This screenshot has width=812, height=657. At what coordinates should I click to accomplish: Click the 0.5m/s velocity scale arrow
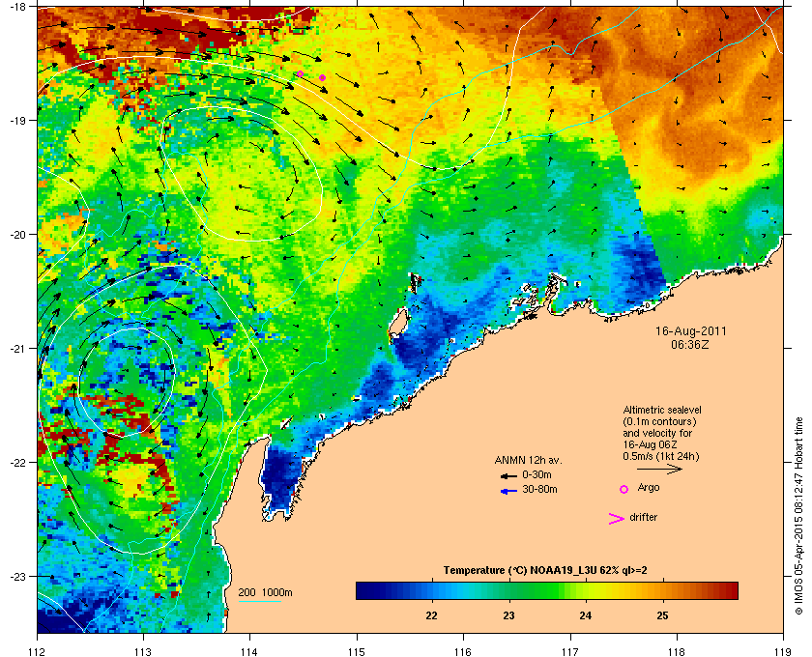[x=659, y=469]
